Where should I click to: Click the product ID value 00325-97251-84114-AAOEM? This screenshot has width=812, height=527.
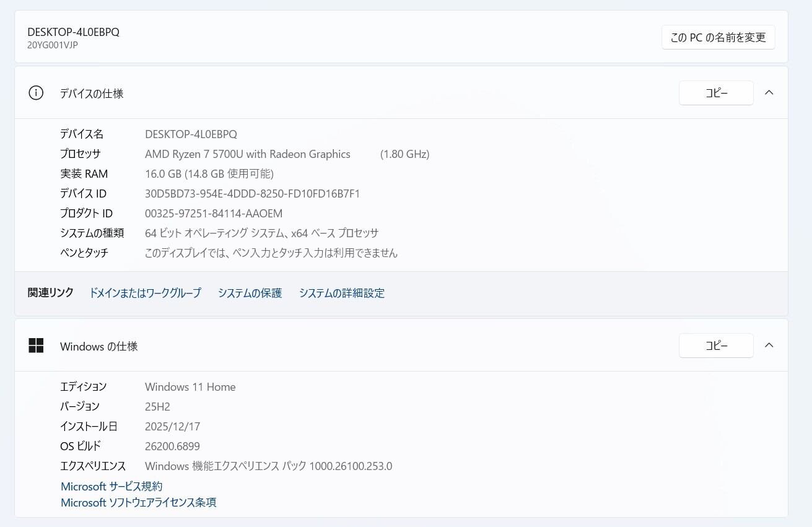click(x=214, y=214)
